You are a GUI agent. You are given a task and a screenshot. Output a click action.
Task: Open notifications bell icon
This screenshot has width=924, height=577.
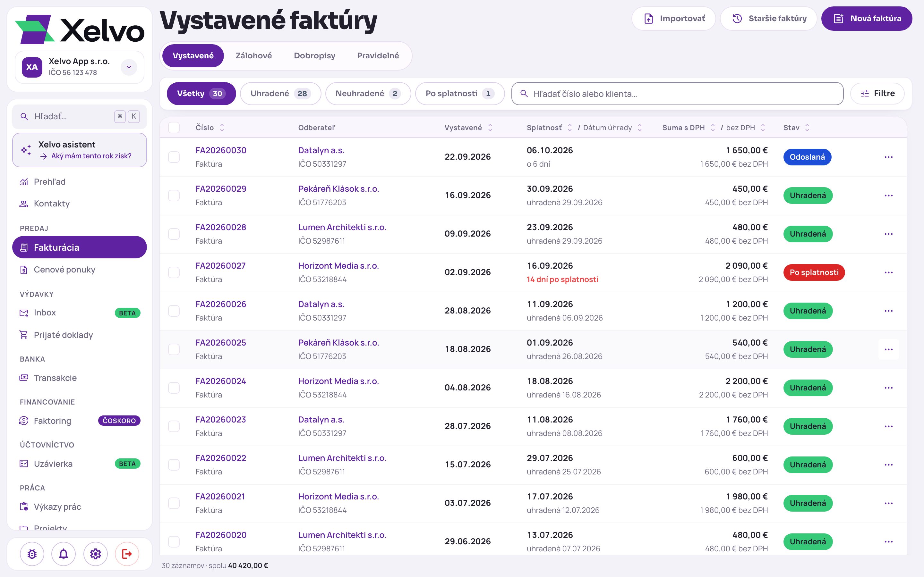(x=64, y=554)
